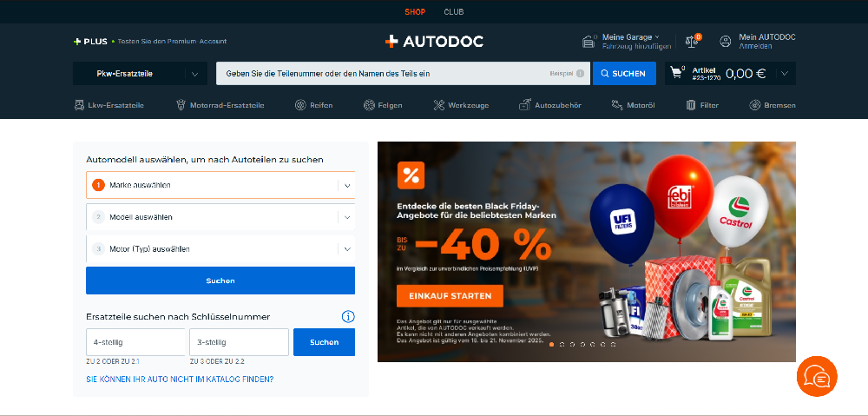
Task: Open the shopping cart icon
Action: [x=676, y=72]
